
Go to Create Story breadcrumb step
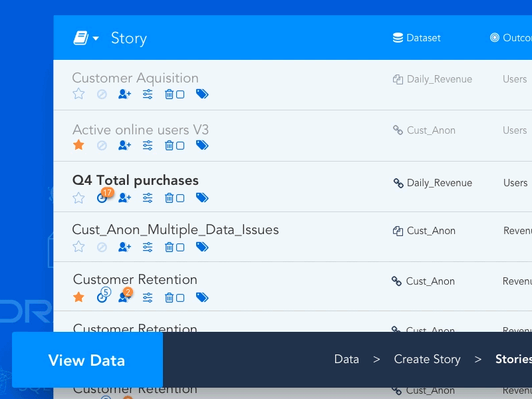pyautogui.click(x=427, y=359)
